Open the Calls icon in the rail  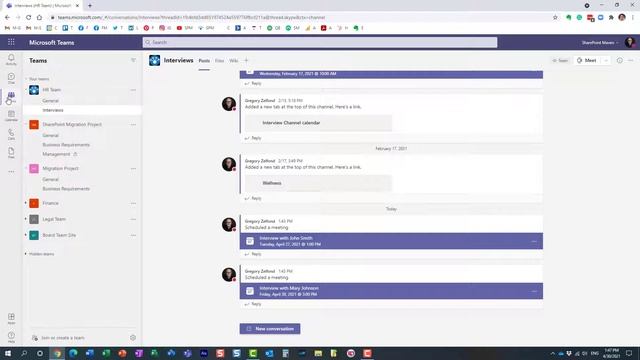coord(11,134)
